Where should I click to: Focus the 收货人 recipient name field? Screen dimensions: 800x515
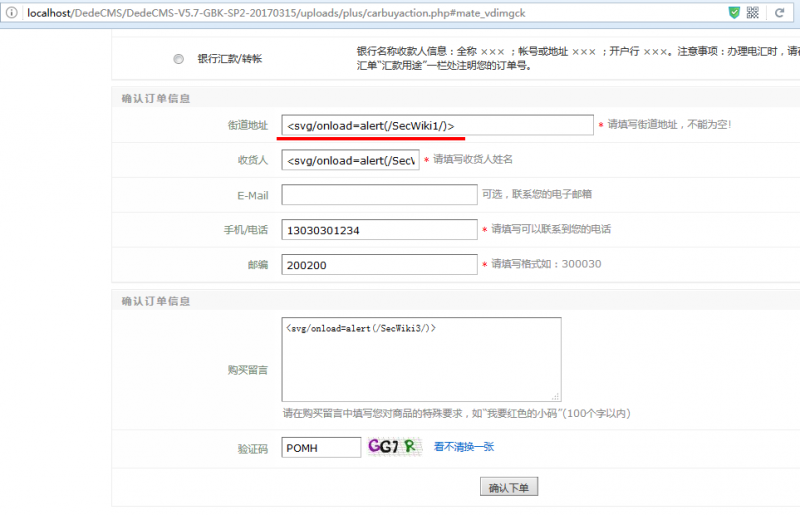pos(350,160)
